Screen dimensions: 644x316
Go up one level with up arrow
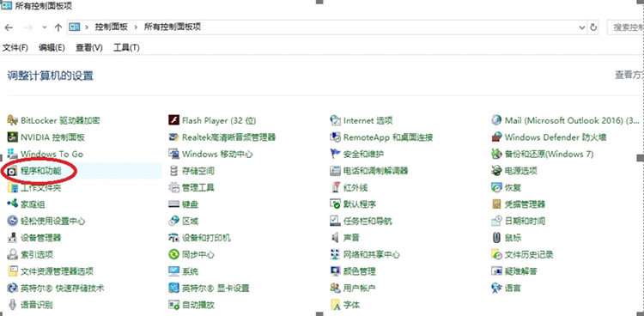tap(58, 27)
